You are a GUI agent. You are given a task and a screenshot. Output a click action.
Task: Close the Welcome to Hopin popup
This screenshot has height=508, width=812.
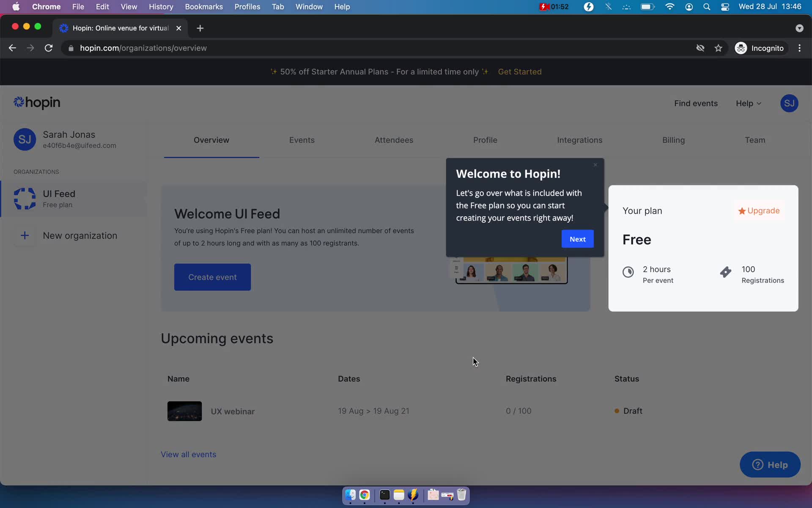595,165
